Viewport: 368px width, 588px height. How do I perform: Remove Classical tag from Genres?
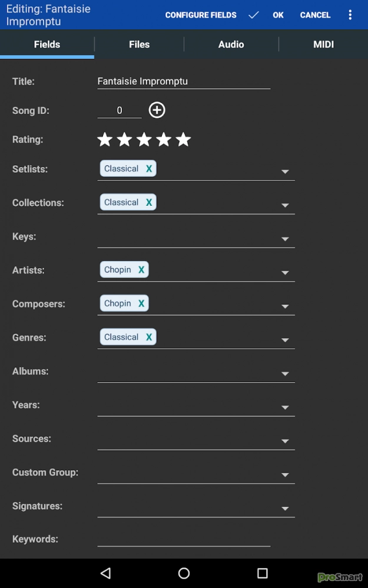pos(149,337)
